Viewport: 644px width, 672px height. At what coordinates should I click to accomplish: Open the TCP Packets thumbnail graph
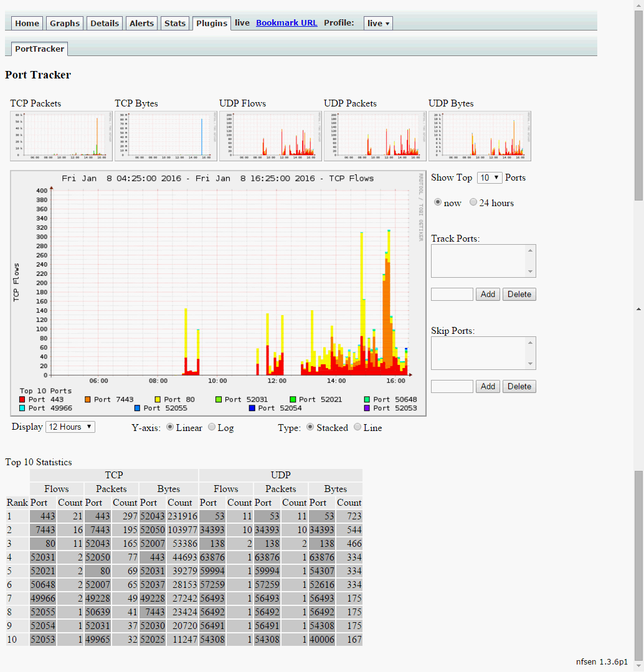tap(62, 136)
